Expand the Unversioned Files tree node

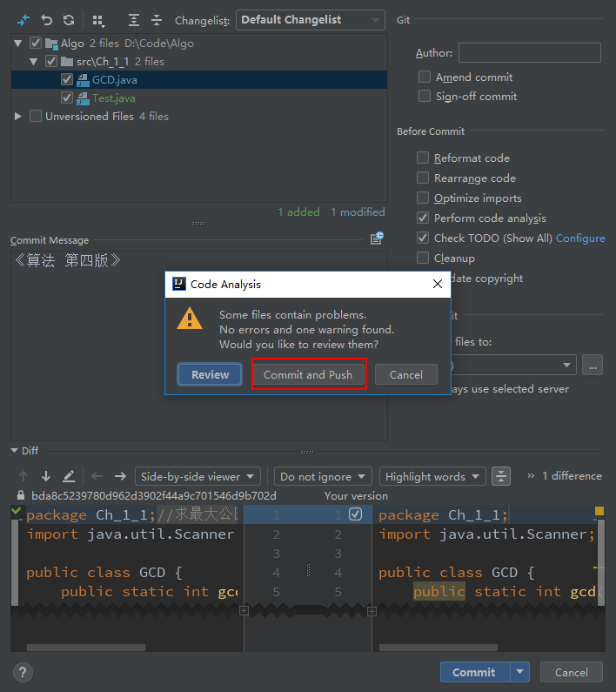[18, 117]
